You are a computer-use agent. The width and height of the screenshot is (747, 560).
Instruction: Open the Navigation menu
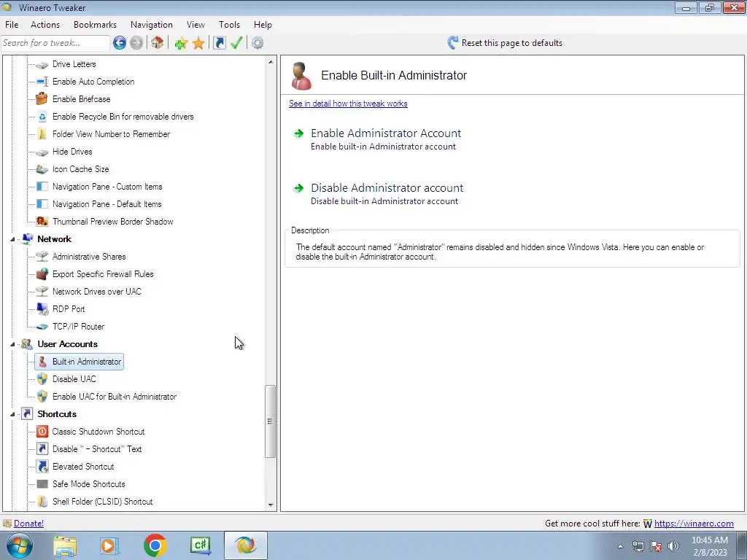[x=152, y=25]
